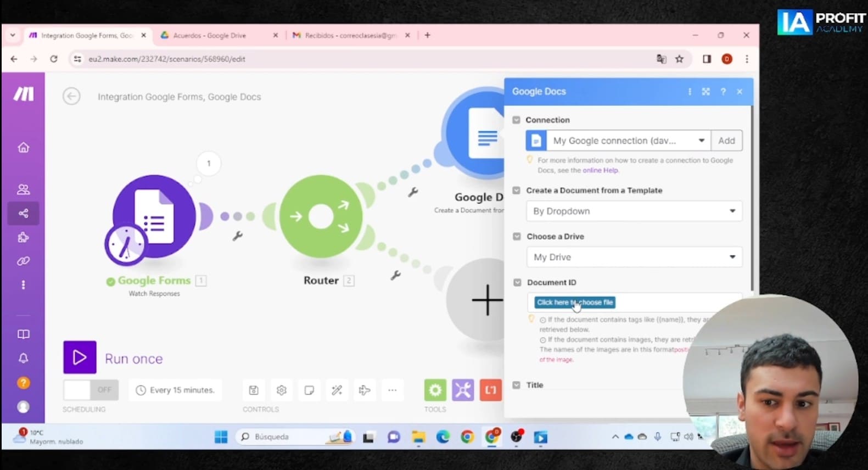Expand the Google Docs panel to fullscreen
The height and width of the screenshot is (470, 868).
coord(706,92)
